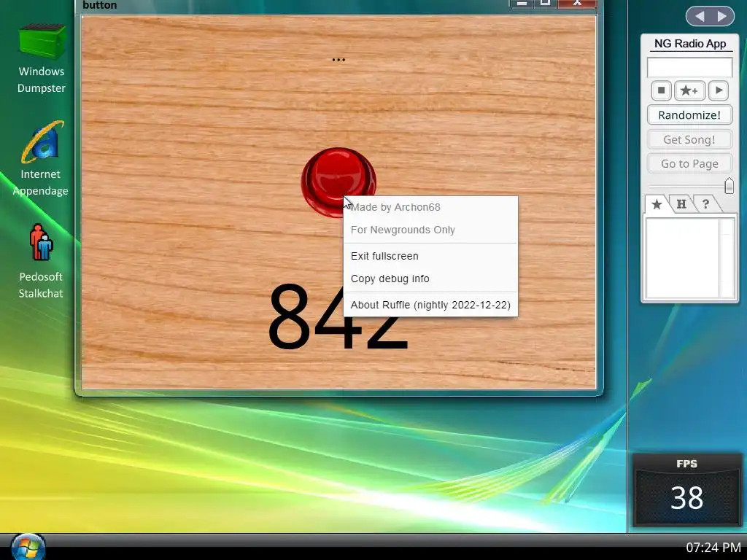The width and height of the screenshot is (747, 560).
Task: Click the NG Radio volume slider handle
Action: [729, 186]
